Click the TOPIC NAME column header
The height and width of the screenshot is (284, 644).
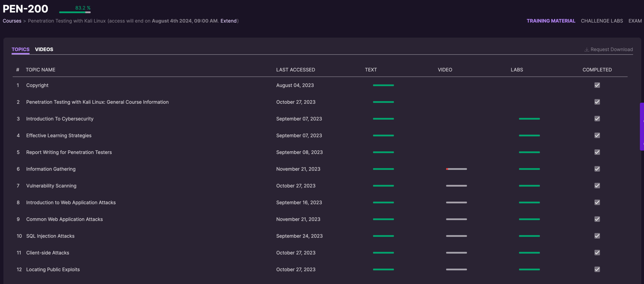pos(40,70)
